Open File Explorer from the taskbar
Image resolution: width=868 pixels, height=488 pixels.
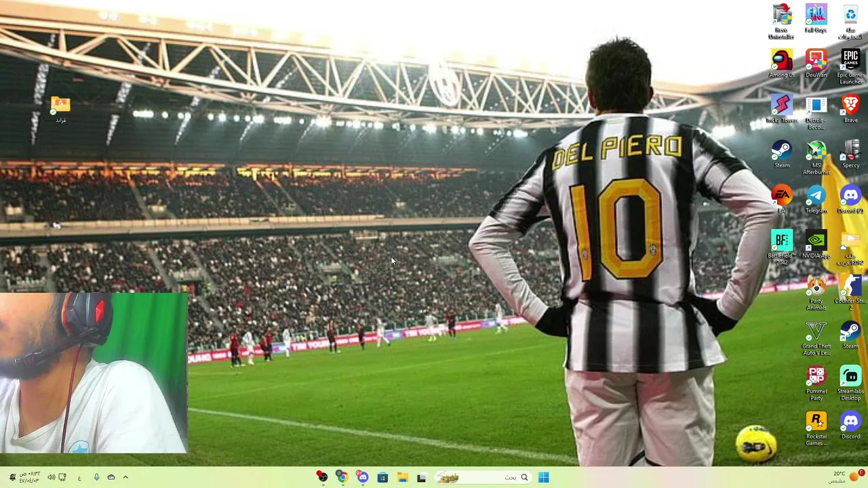[x=402, y=477]
